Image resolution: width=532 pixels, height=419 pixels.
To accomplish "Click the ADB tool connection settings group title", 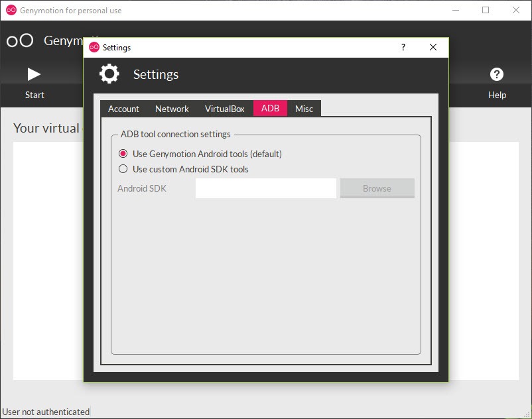I will tap(175, 134).
